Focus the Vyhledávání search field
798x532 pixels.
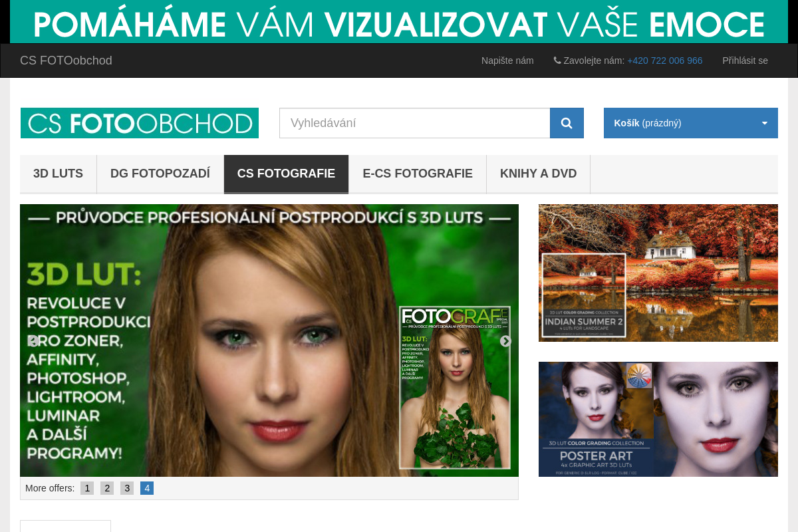(x=415, y=123)
